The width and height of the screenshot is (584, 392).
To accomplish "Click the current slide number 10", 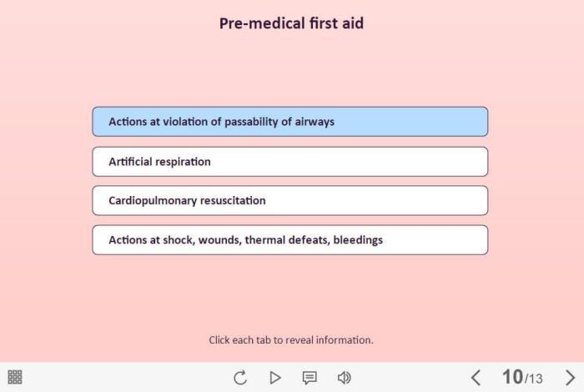I will [512, 377].
